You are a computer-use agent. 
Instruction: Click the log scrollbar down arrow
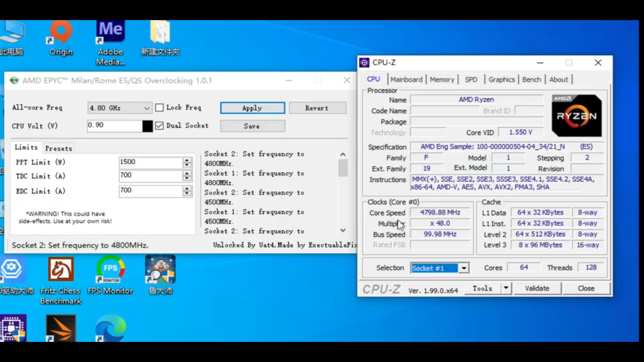coord(343,230)
